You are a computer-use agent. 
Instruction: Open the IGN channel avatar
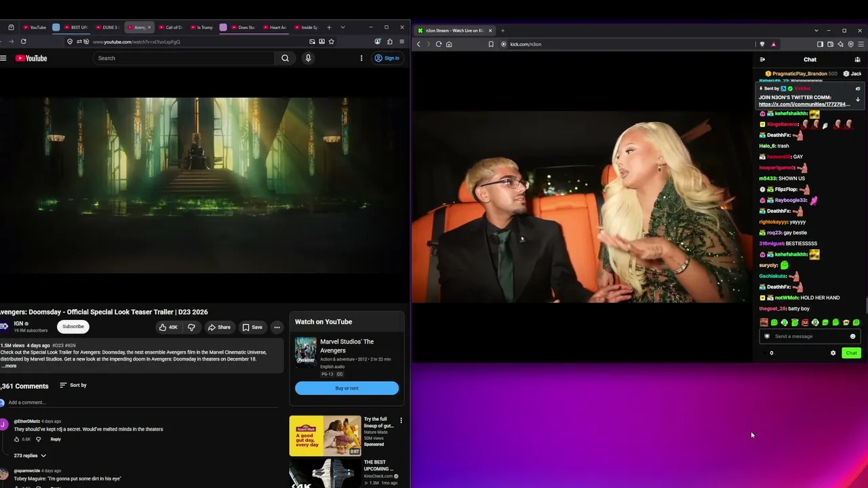[4, 327]
